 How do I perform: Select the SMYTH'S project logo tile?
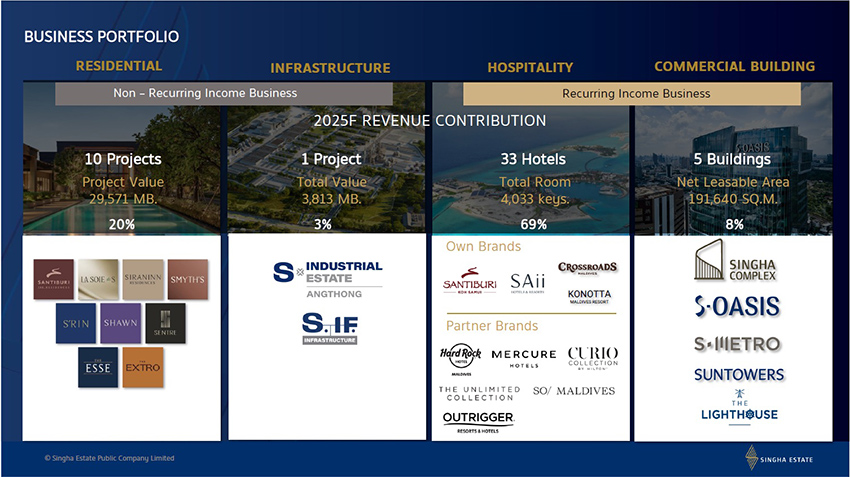pos(187,279)
